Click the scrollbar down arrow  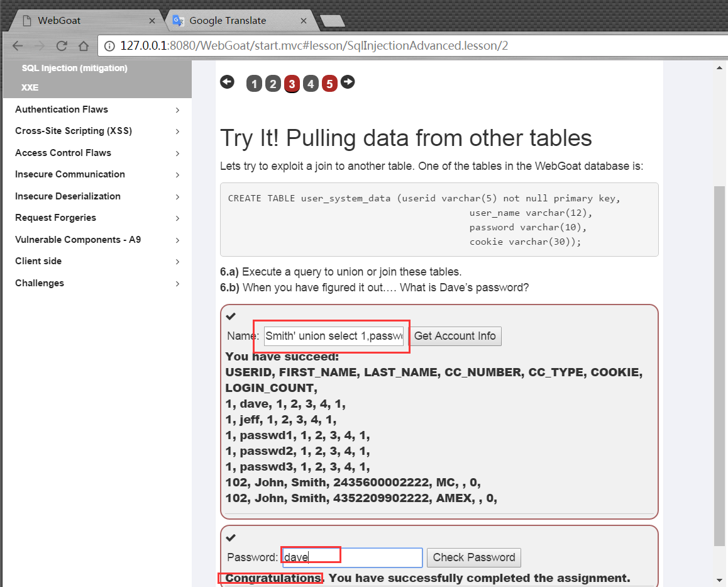(719, 580)
